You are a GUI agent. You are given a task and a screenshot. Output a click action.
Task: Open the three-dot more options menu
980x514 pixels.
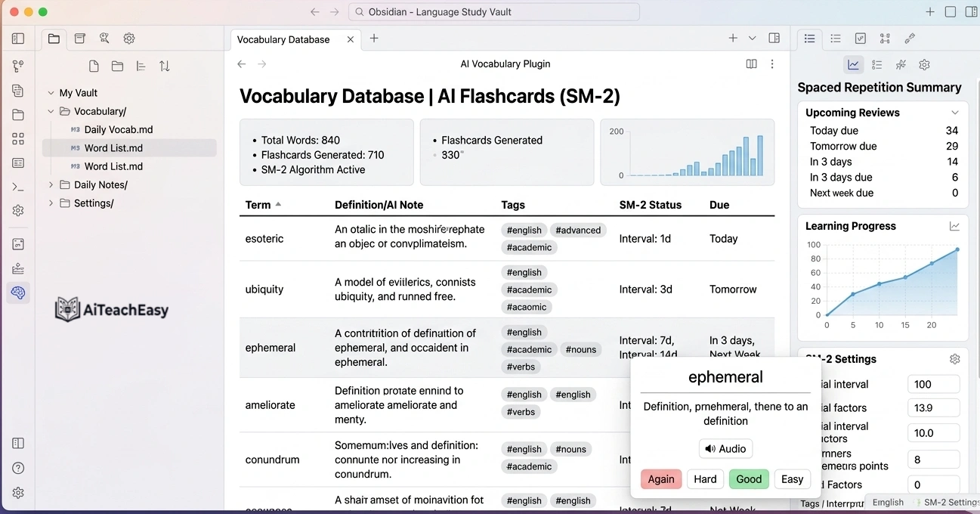pos(772,63)
